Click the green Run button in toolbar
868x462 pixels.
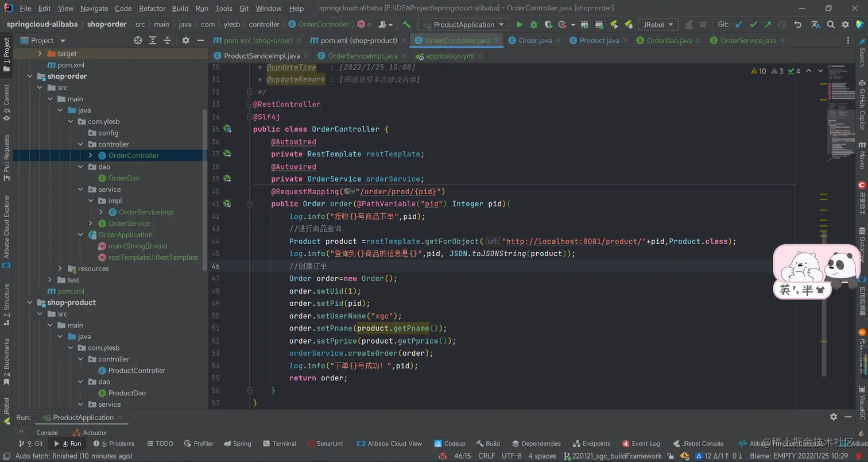click(x=520, y=25)
